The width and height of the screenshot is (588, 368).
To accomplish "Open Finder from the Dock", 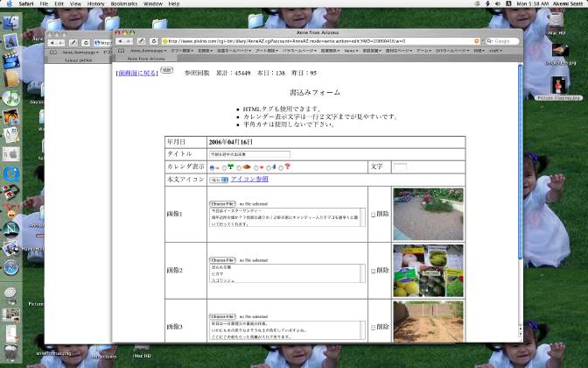I will [x=10, y=23].
